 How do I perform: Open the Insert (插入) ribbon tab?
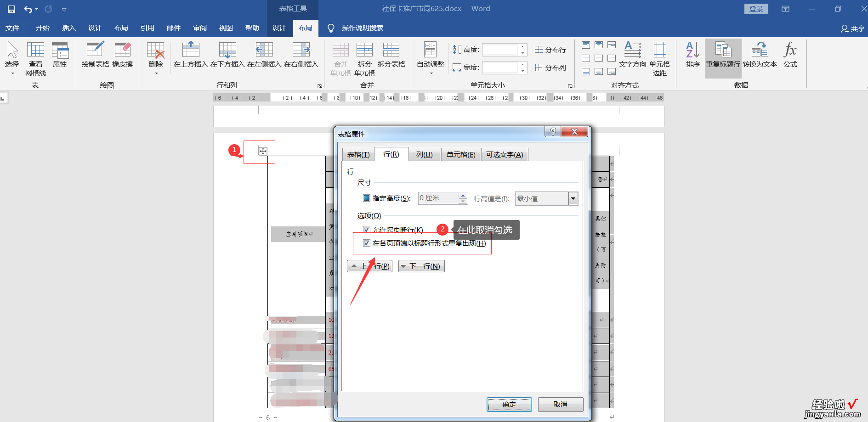click(68, 28)
